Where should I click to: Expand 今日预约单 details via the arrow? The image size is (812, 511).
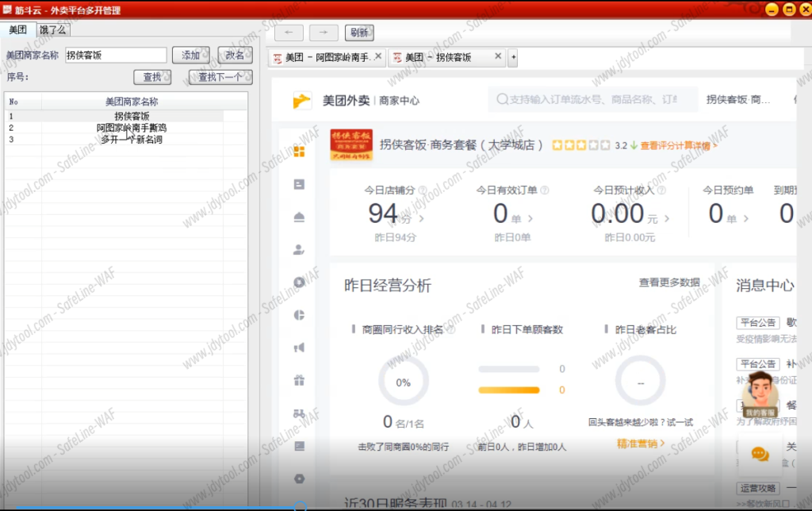click(x=746, y=219)
